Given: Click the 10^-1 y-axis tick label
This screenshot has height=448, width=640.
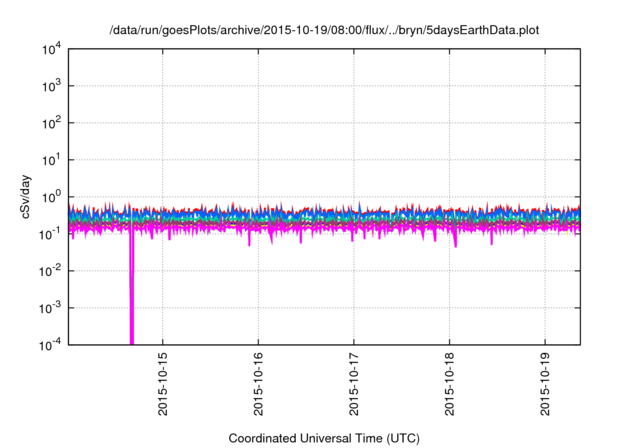Looking at the screenshot, I should coord(50,235).
